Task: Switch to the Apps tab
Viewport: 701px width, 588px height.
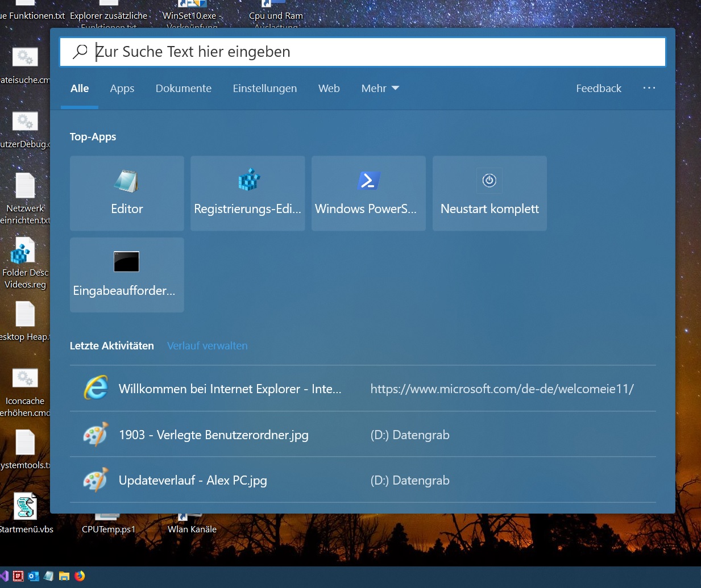Action: 122,89
